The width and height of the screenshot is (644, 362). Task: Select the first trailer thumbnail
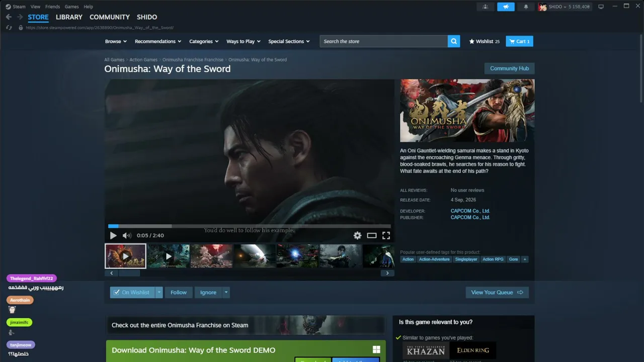pyautogui.click(x=125, y=256)
